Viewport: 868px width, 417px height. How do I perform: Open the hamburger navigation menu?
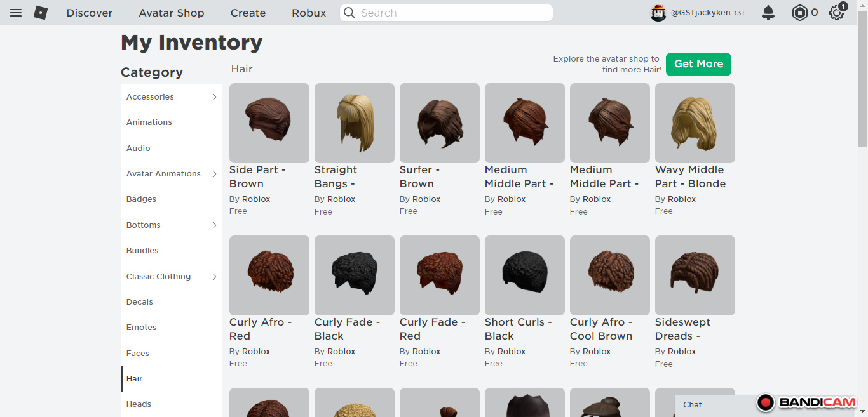[16, 13]
